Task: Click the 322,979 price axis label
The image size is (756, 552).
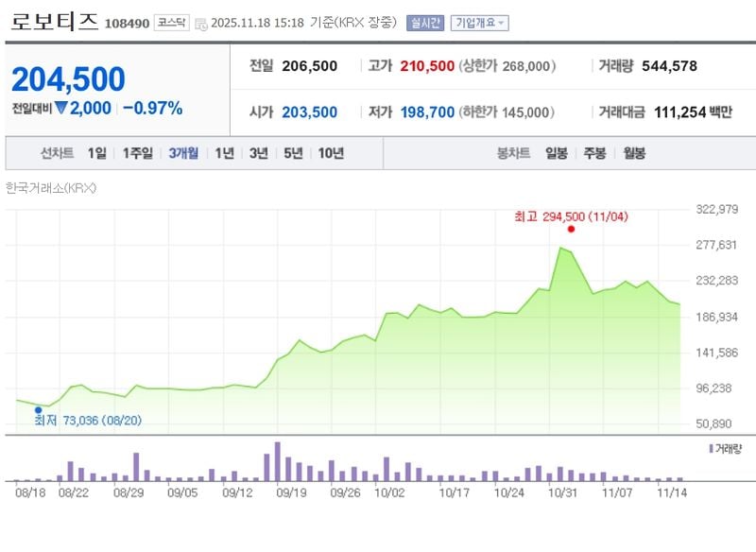Action: pos(715,210)
